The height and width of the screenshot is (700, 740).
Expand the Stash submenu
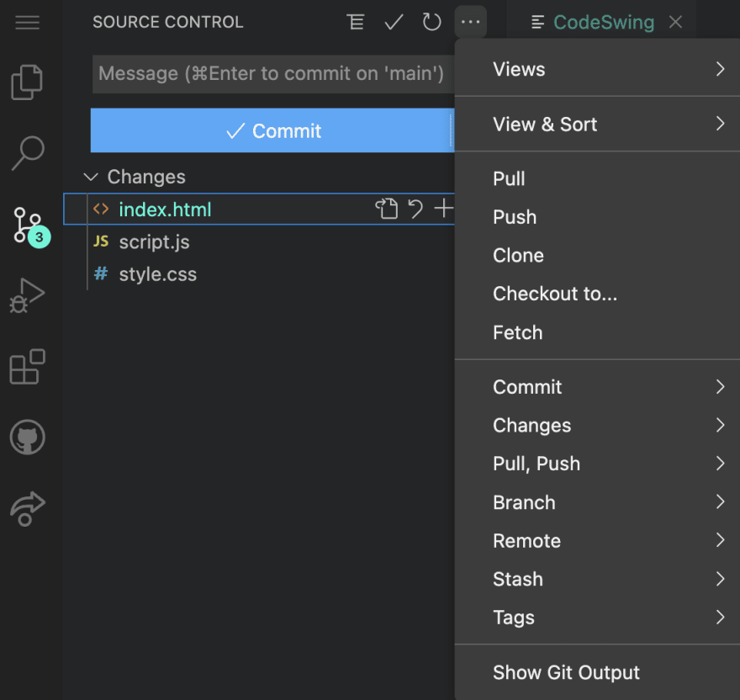tap(597, 579)
